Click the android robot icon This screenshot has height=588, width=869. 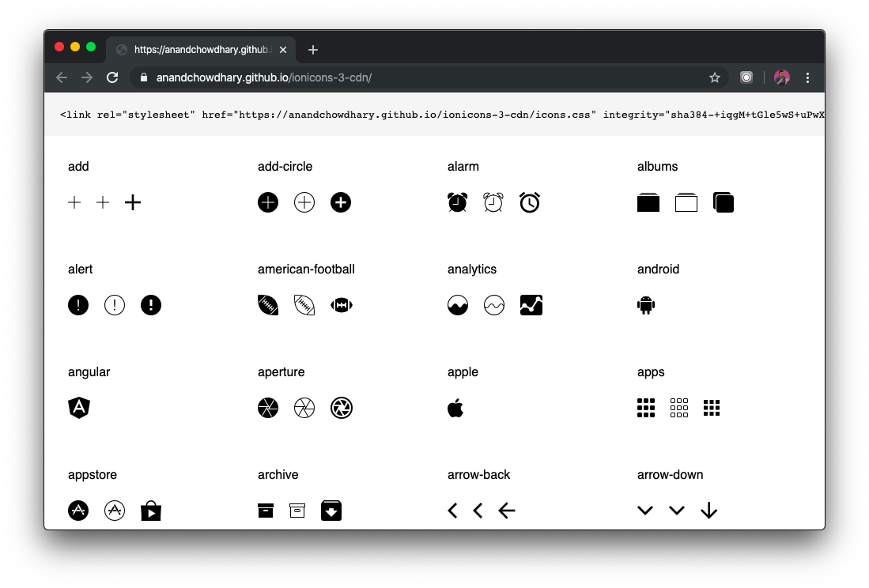[646, 305]
